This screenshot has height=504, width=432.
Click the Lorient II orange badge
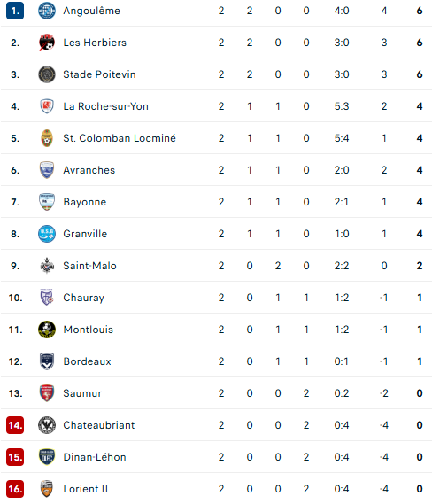click(47, 489)
